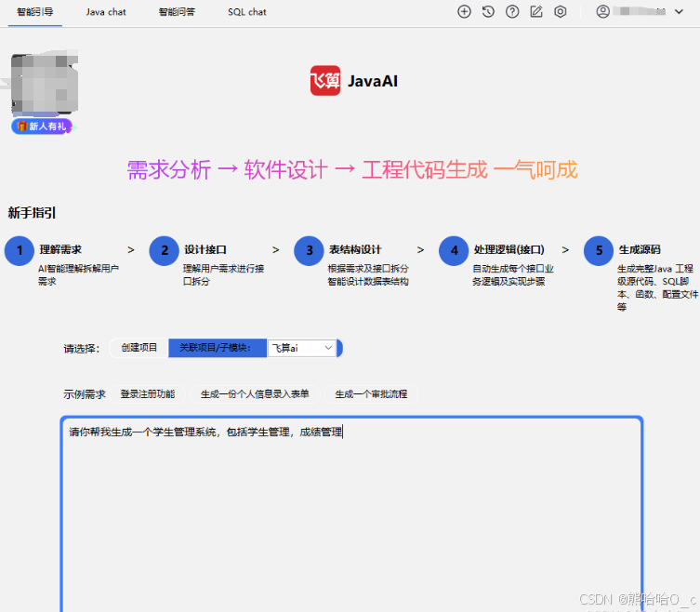Click the 设计接口 step title
The width and height of the screenshot is (700, 612).
point(205,249)
